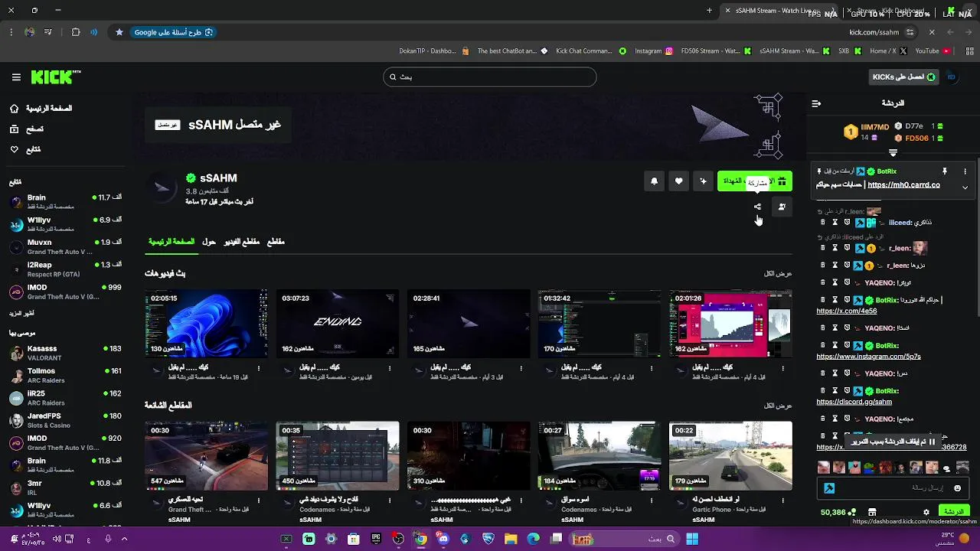Timeout iliceed with the hourglass icon
The width and height of the screenshot is (980, 551).
pyautogui.click(x=835, y=223)
